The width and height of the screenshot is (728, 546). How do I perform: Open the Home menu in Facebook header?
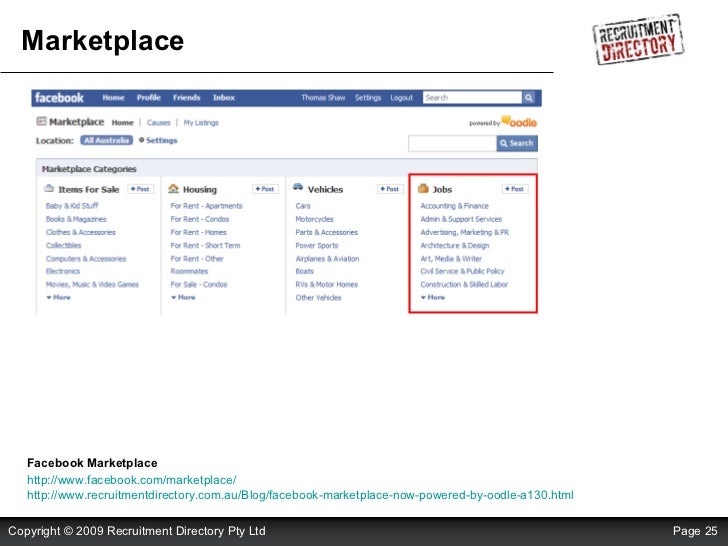pos(113,98)
